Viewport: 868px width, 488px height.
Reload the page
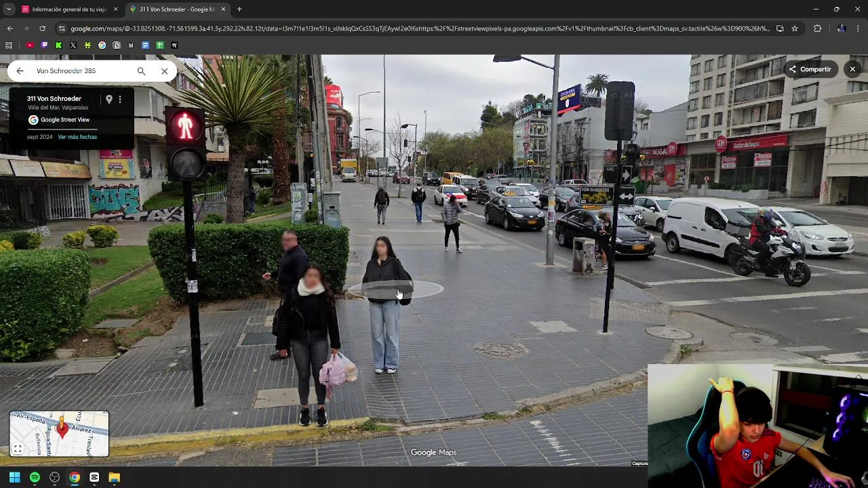point(42,28)
